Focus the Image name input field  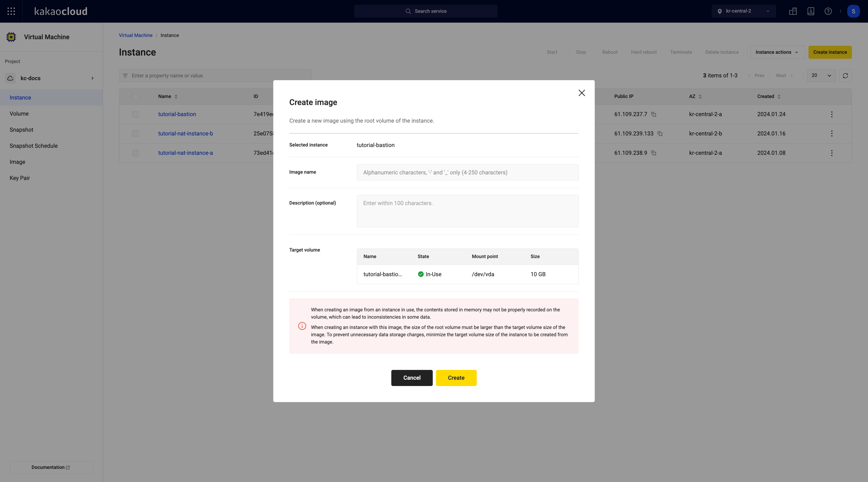[468, 172]
